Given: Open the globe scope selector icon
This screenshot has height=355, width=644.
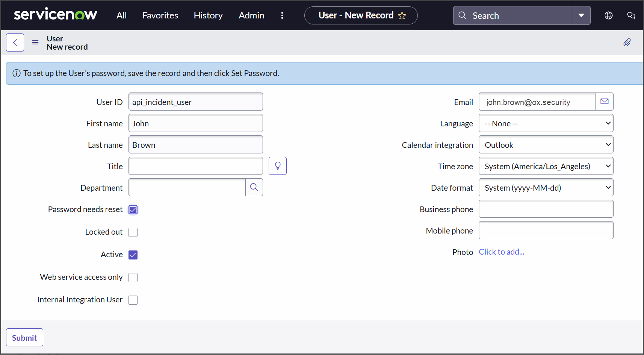Looking at the screenshot, I should point(608,15).
